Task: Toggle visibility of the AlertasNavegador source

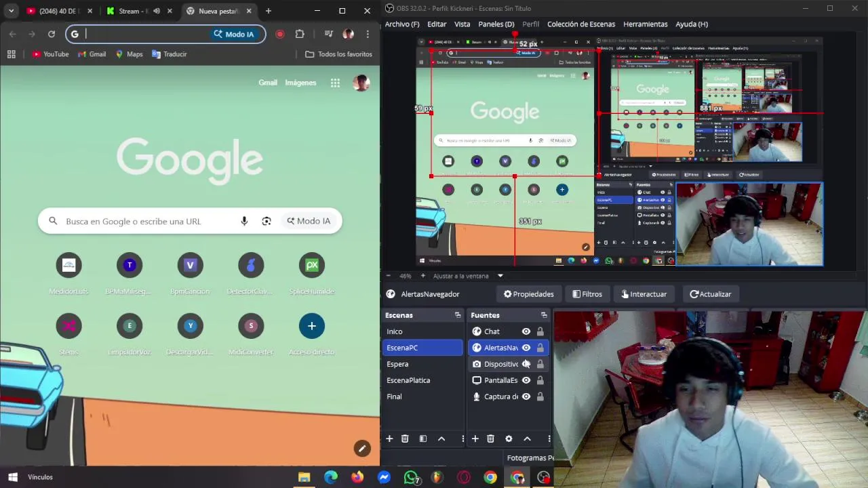Action: [x=526, y=348]
